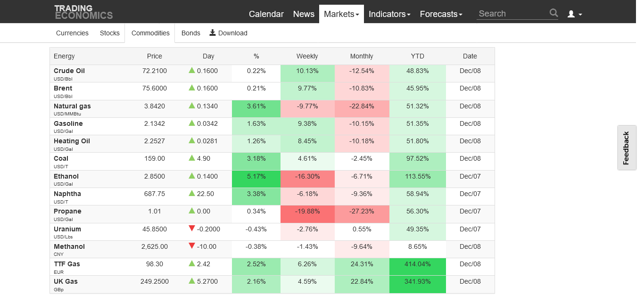This screenshot has width=644, height=303.
Task: Click the Download icon in the sub-navigation
Action: click(x=213, y=33)
